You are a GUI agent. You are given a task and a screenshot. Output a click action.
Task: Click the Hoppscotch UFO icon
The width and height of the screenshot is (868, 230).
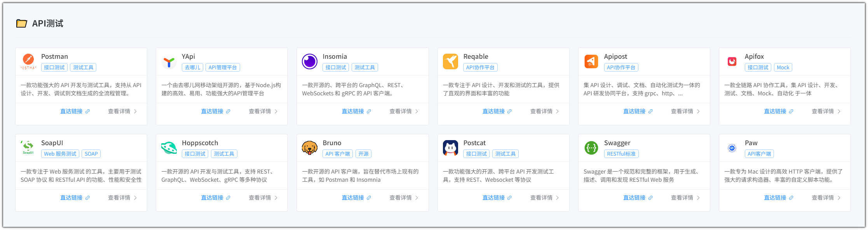169,148
